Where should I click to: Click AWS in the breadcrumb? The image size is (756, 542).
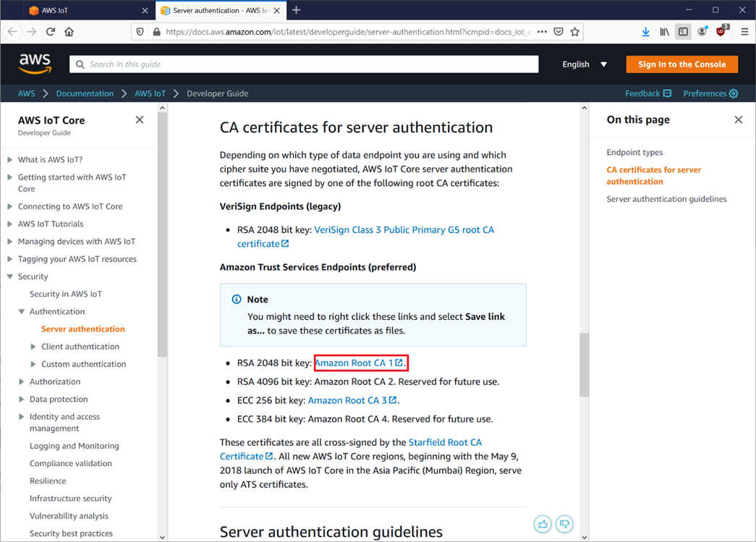(27, 93)
